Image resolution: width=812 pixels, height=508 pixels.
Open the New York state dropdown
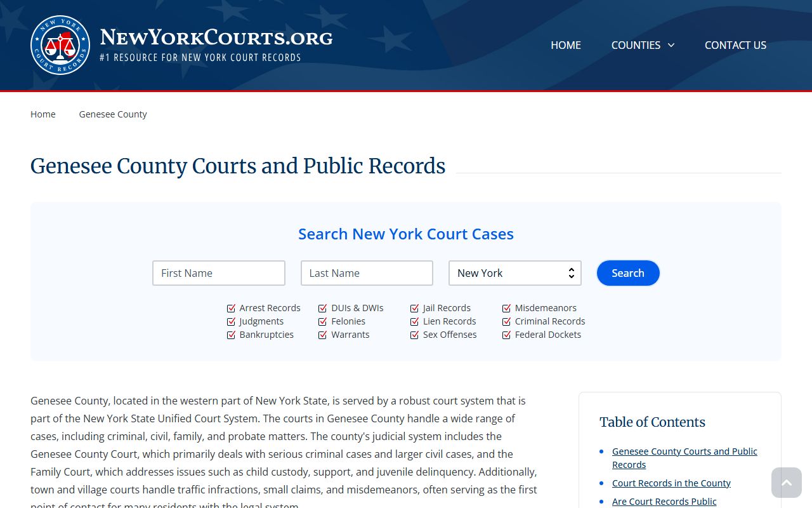pyautogui.click(x=515, y=273)
